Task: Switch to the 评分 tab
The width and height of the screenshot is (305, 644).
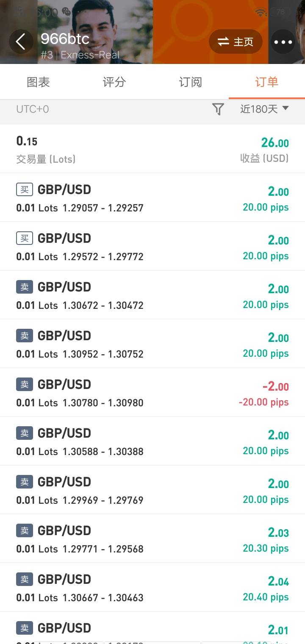Action: [x=114, y=82]
